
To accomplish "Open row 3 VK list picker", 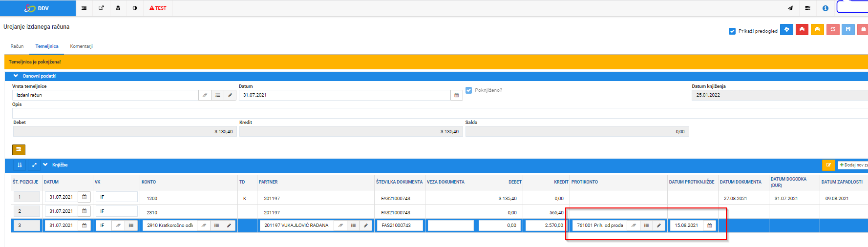I will point(131,226).
